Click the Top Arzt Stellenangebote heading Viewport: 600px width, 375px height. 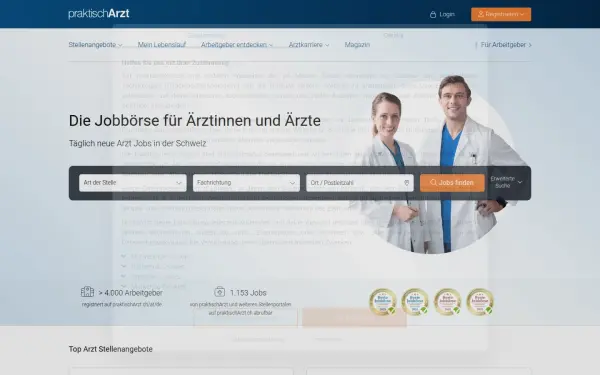[111, 349]
